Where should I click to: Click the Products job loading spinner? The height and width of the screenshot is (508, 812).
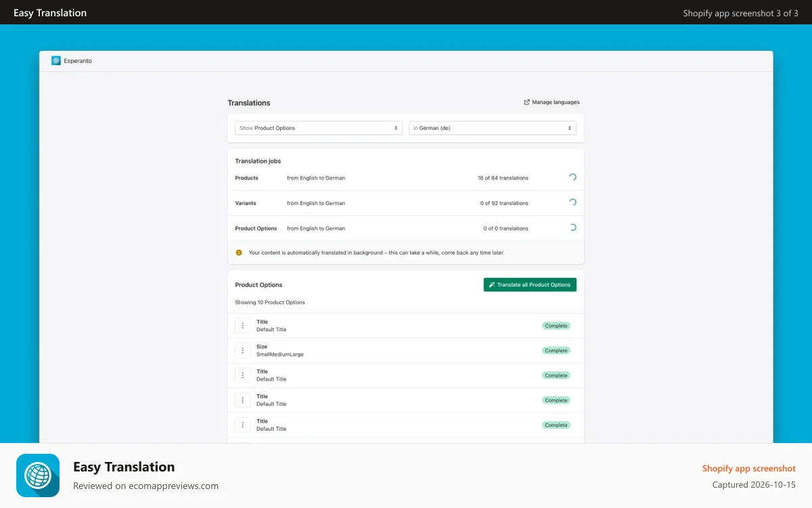[572, 177]
